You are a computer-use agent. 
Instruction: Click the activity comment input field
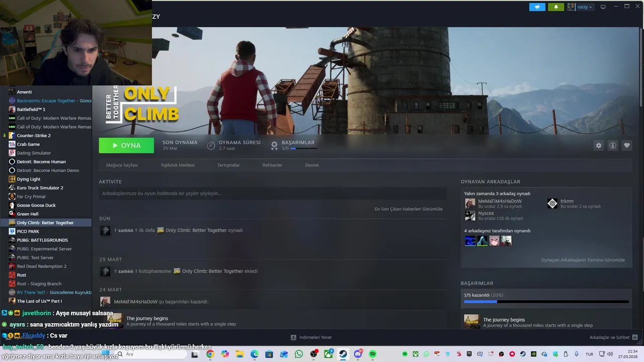(x=273, y=194)
